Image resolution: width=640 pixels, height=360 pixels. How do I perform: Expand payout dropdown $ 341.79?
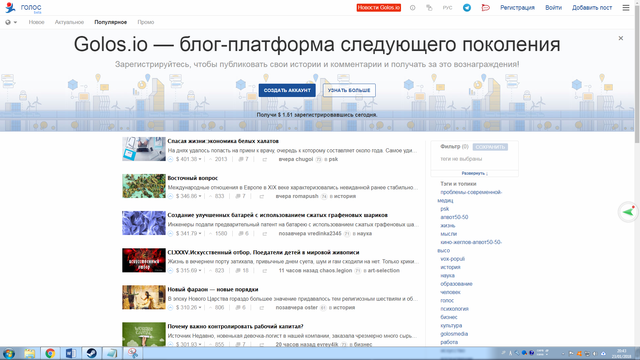click(x=189, y=233)
